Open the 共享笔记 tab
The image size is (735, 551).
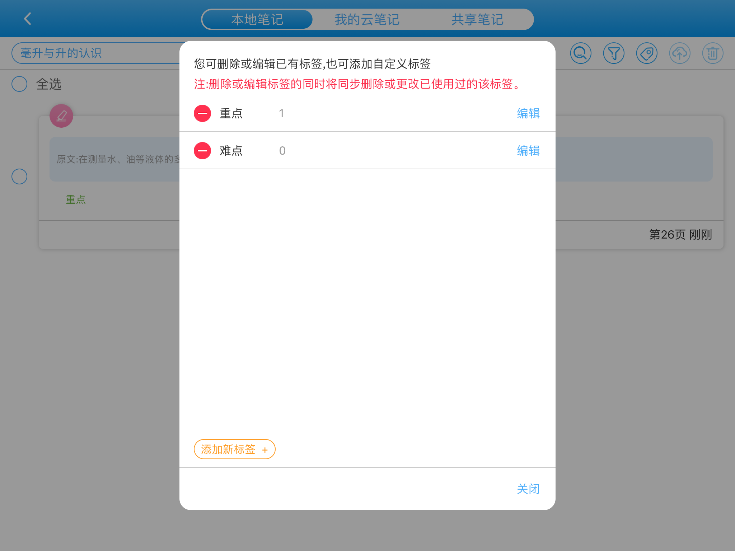click(477, 19)
